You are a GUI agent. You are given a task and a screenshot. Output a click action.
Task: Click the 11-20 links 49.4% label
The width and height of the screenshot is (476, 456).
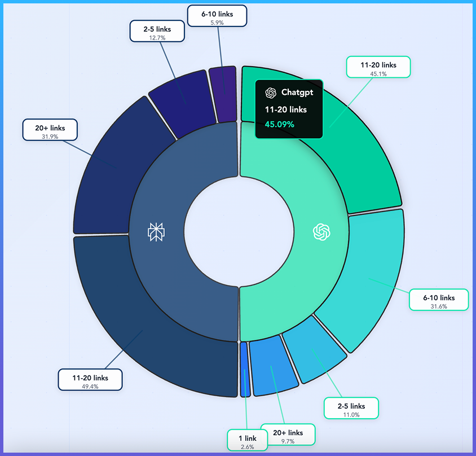coord(90,380)
